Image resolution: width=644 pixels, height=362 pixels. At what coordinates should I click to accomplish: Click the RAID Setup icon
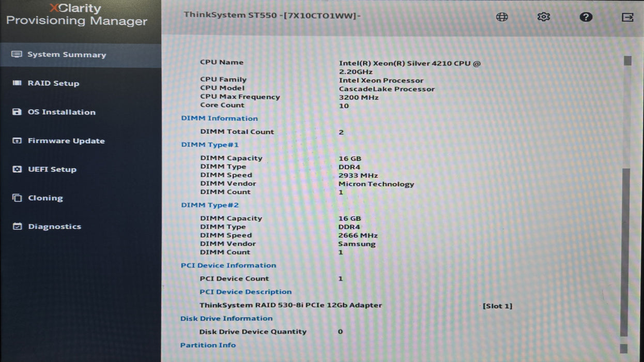[x=17, y=83]
